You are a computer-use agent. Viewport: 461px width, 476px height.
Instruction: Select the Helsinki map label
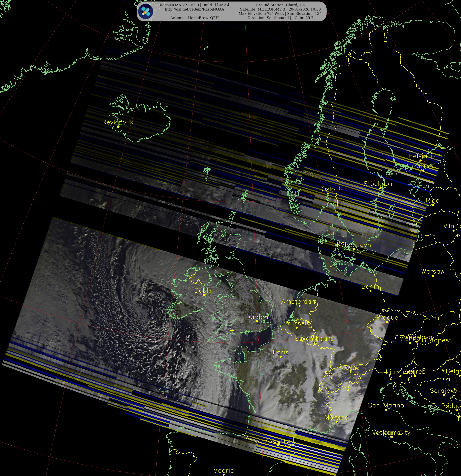pos(420,156)
